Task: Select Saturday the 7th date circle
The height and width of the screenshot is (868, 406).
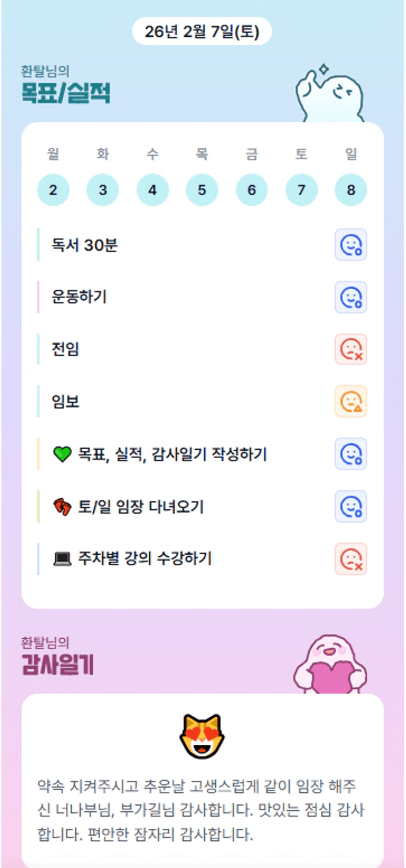Action: (x=301, y=190)
